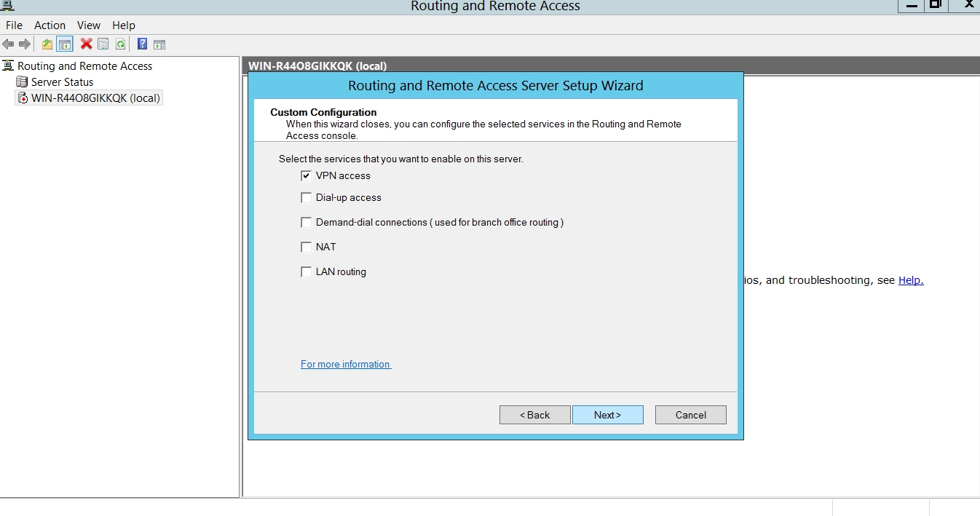980x516 pixels.
Task: Uncheck the VPN access checkbox
Action: [x=307, y=175]
